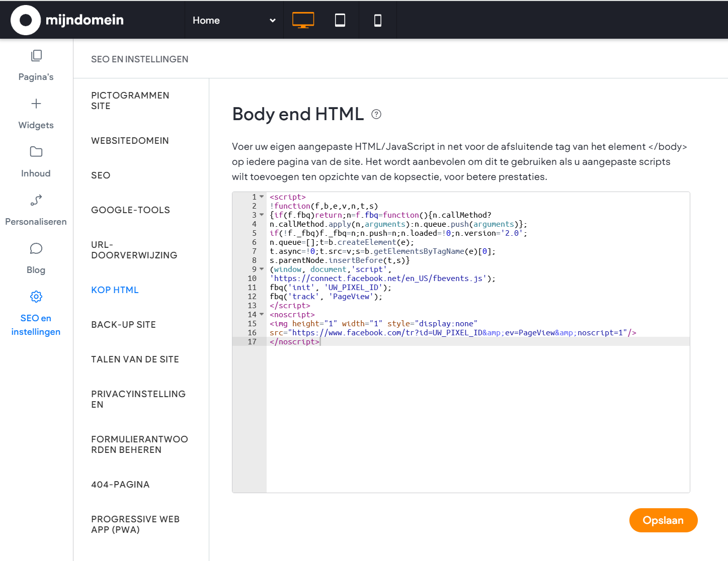This screenshot has width=728, height=561.
Task: Click the Body end HTML heading
Action: coord(298,114)
